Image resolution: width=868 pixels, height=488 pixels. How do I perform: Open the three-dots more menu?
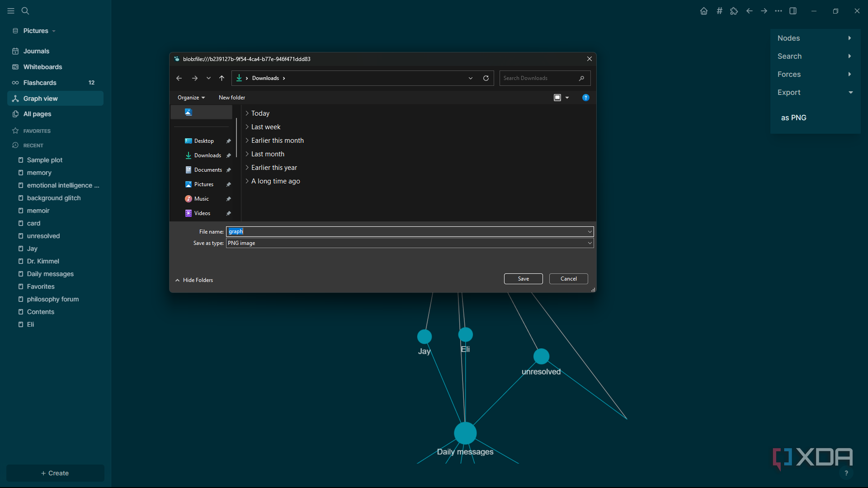point(778,11)
